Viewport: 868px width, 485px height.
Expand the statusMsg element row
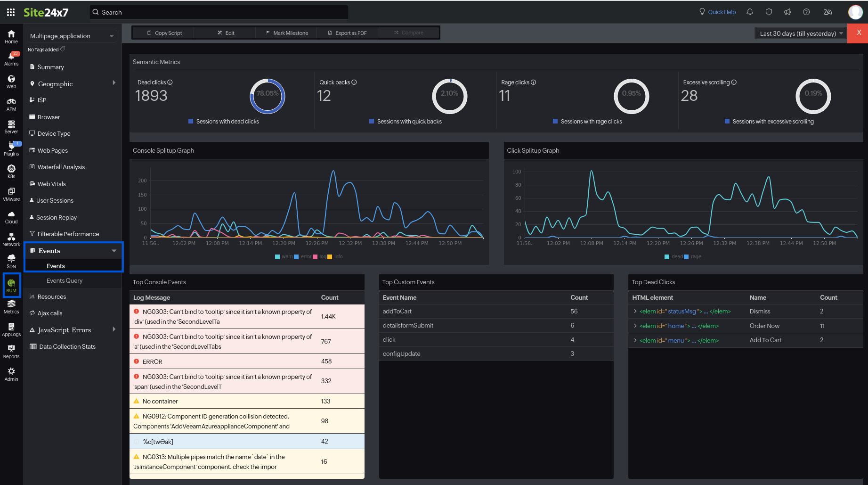[635, 312]
